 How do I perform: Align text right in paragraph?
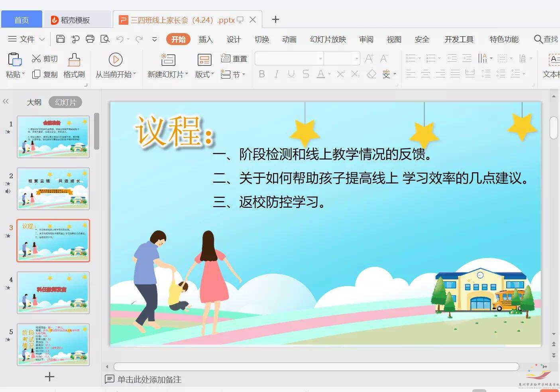(x=440, y=74)
